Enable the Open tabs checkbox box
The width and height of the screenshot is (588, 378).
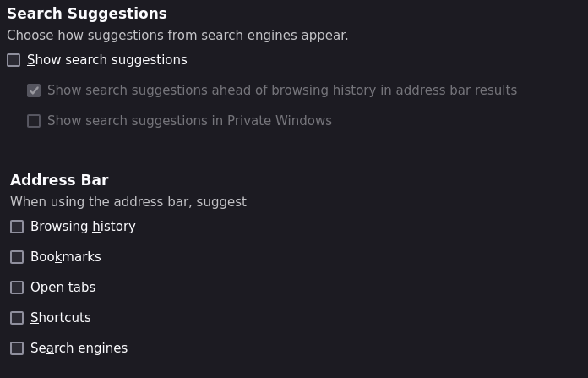tap(17, 288)
